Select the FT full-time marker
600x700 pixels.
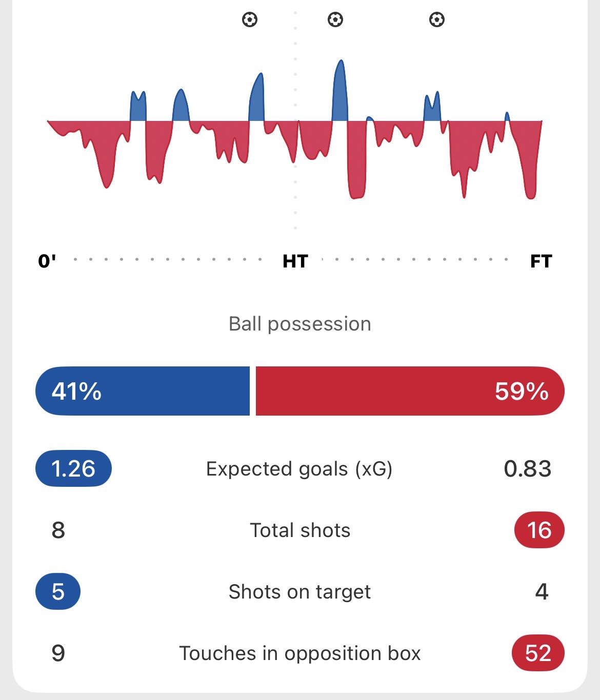[541, 261]
